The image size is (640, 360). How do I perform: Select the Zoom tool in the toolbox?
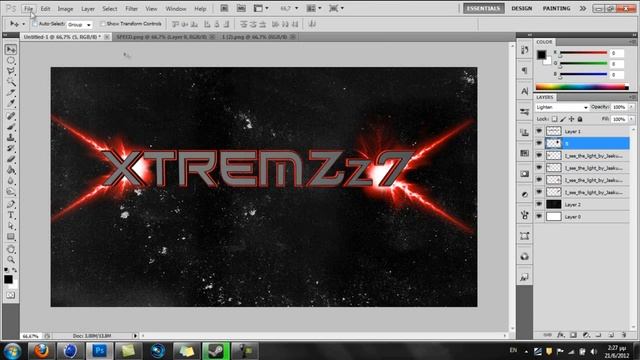(x=11, y=260)
